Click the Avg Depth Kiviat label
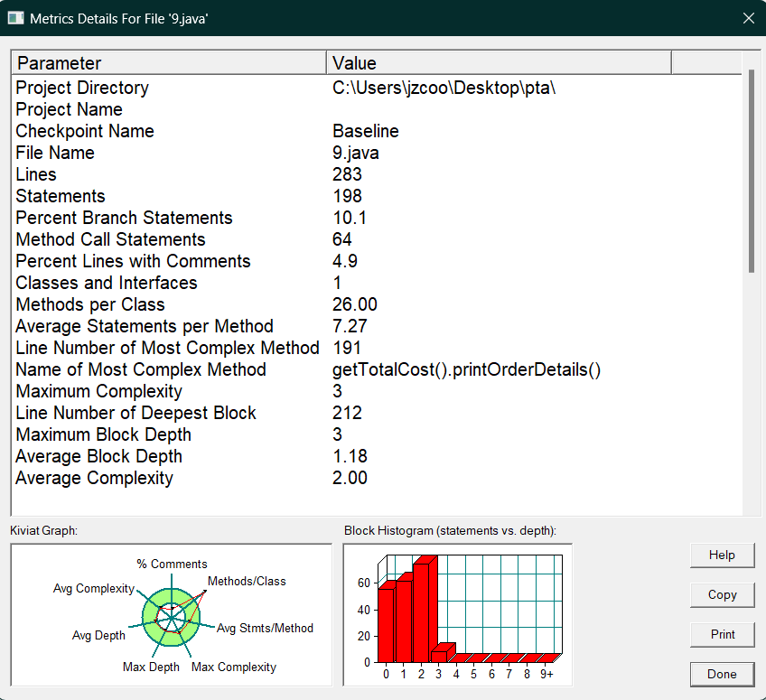 tap(98, 636)
